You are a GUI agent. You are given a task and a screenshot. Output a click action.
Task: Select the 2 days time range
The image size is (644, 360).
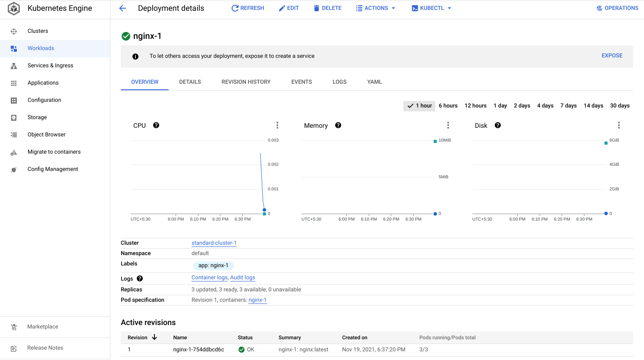click(x=522, y=106)
